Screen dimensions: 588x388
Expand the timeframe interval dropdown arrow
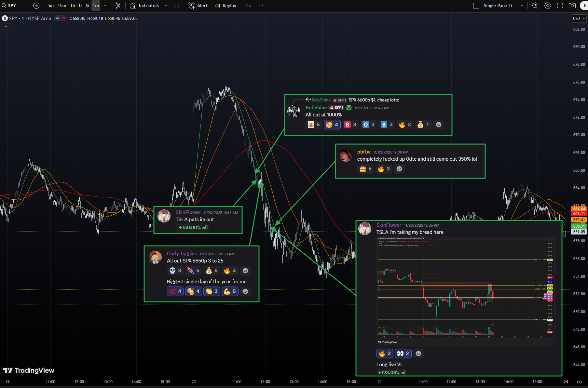pos(105,6)
